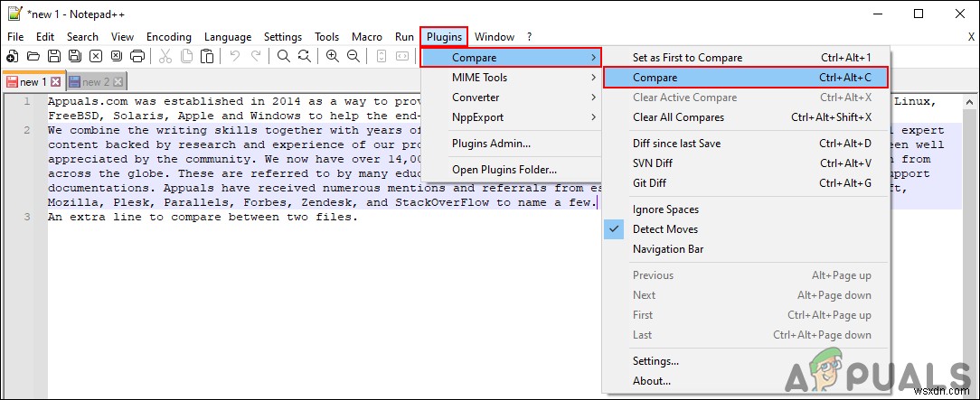Open the Search menu
Screen dimensions: 980x400
point(82,37)
